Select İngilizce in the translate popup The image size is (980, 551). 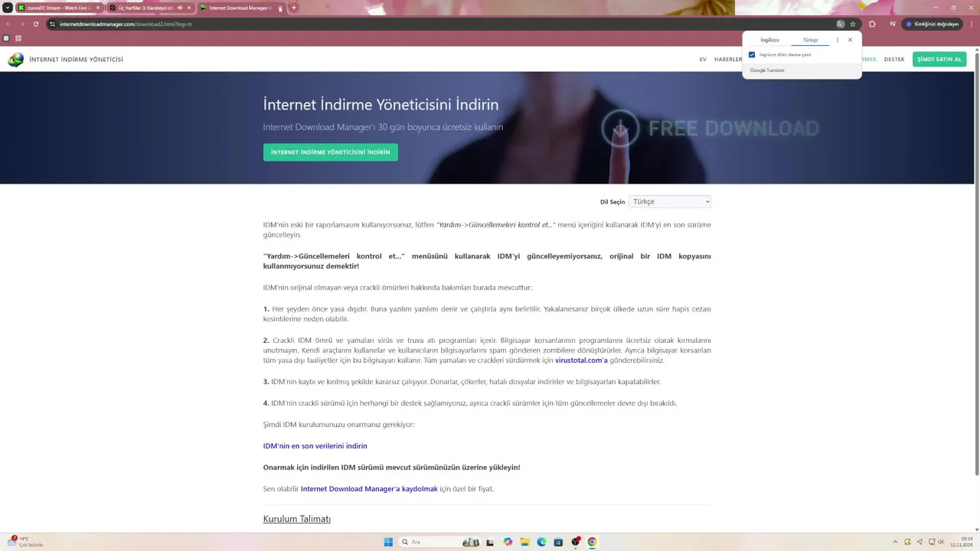[x=769, y=40]
